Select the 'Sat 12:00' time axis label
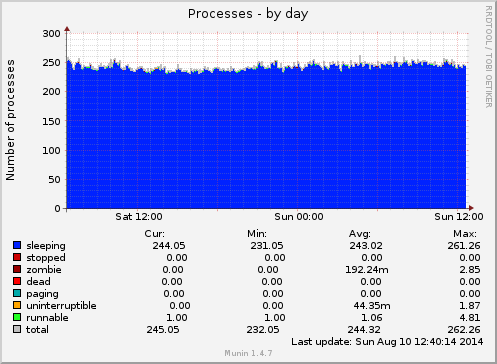Image resolution: width=497 pixels, height=364 pixels. 139,217
